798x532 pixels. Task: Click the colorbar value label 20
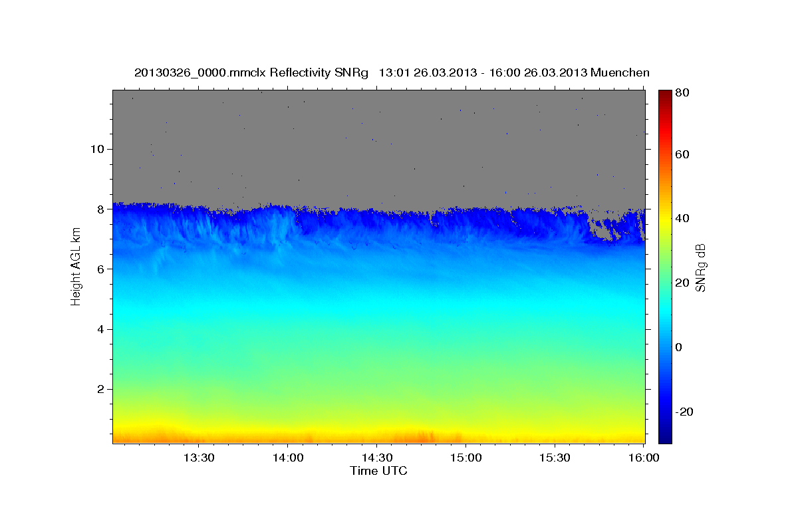(x=684, y=283)
